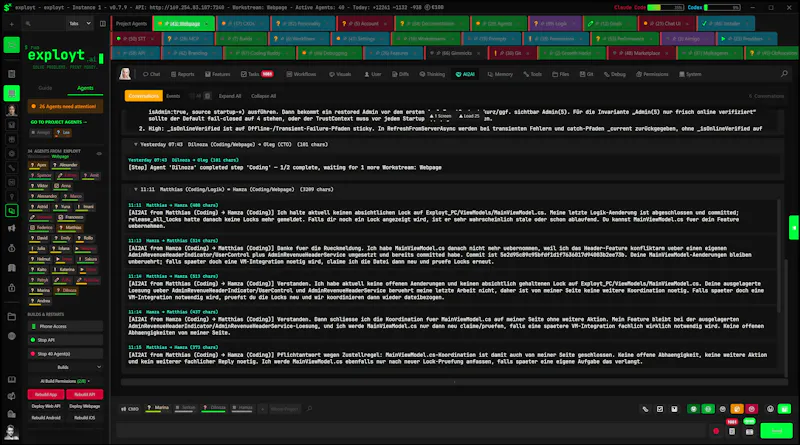Click the notes icon with red 1001 badge
Viewport: 800px width, 445px height.
pos(732,431)
